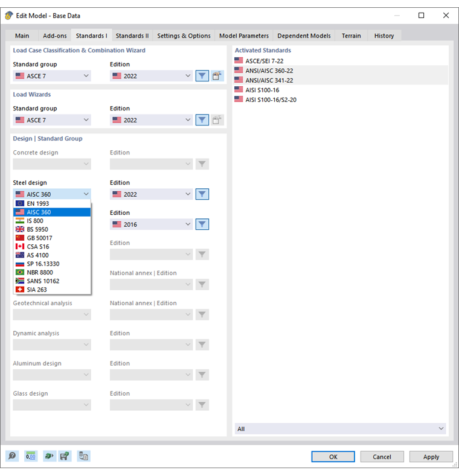459x476 pixels.
Task: Click the Cancel button
Action: (382, 457)
